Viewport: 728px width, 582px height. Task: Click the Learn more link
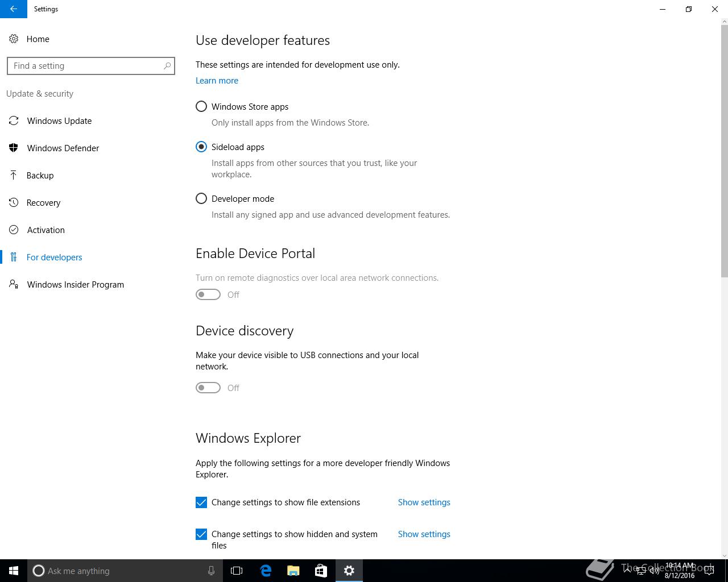coord(217,81)
